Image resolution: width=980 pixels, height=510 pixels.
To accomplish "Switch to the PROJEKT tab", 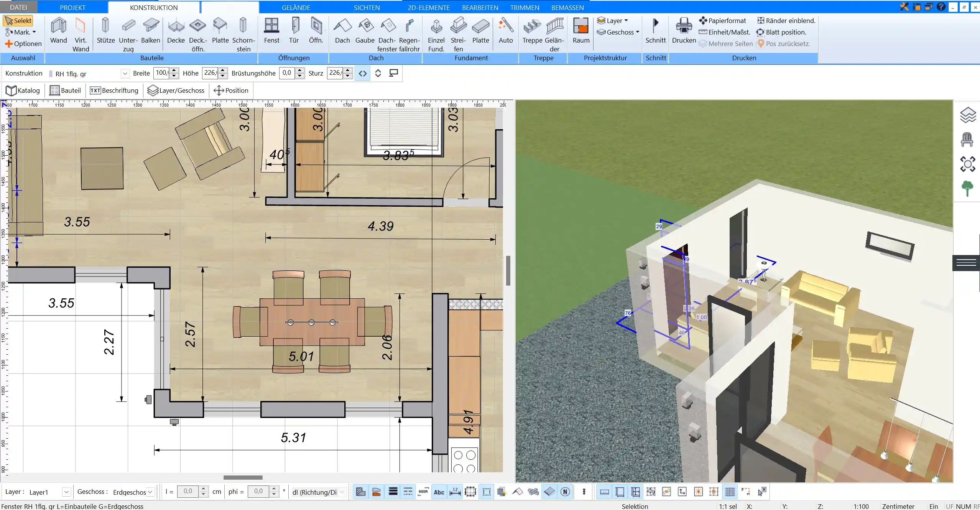I will pyautogui.click(x=72, y=7).
